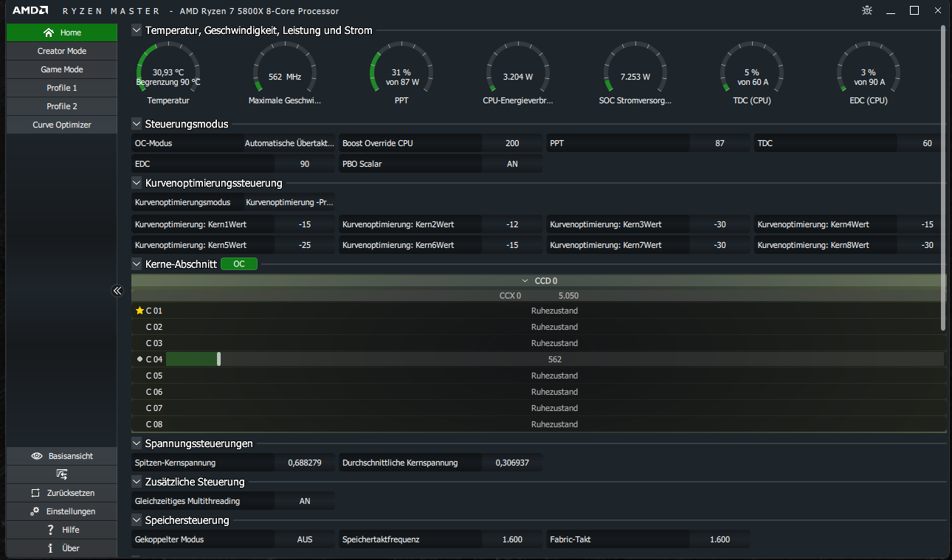This screenshot has height=560, width=952.
Task: Switch to Game Mode
Action: click(62, 69)
